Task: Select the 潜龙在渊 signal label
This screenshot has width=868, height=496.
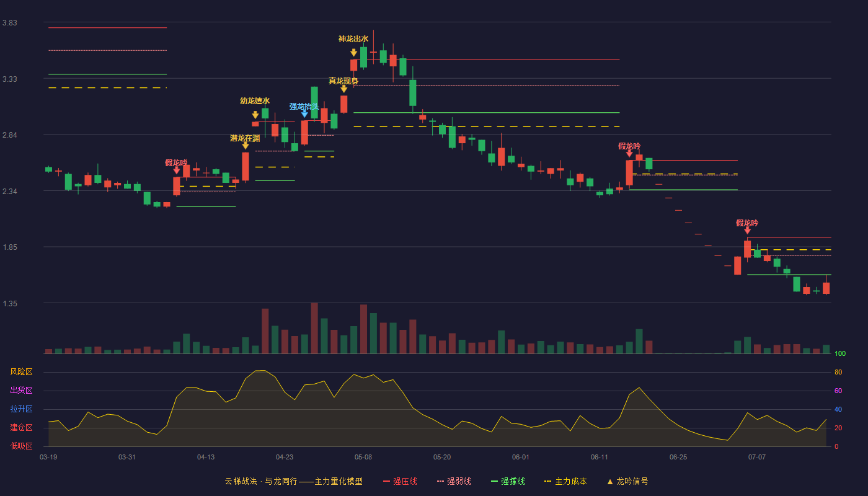Action: [x=245, y=138]
